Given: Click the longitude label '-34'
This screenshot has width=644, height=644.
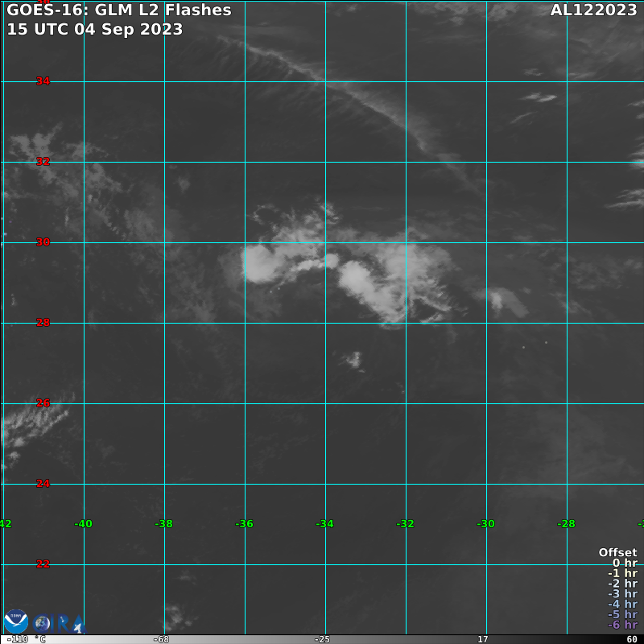Looking at the screenshot, I should coord(325,524).
